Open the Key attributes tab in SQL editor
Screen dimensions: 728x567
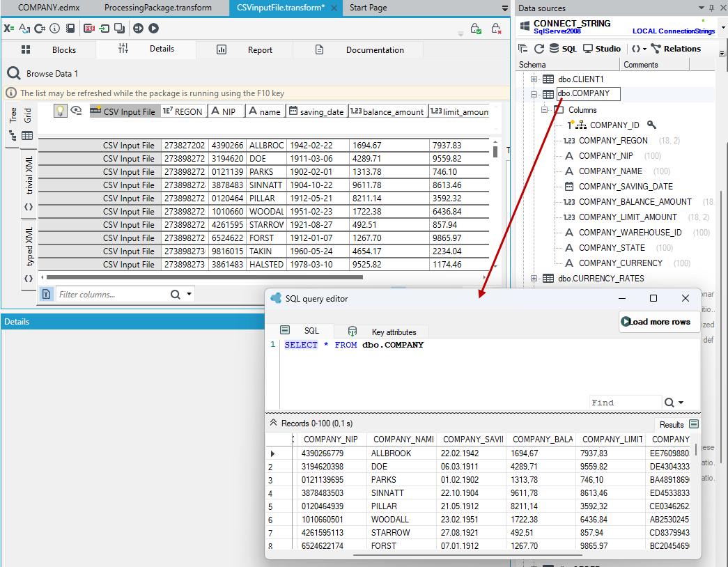pos(382,332)
